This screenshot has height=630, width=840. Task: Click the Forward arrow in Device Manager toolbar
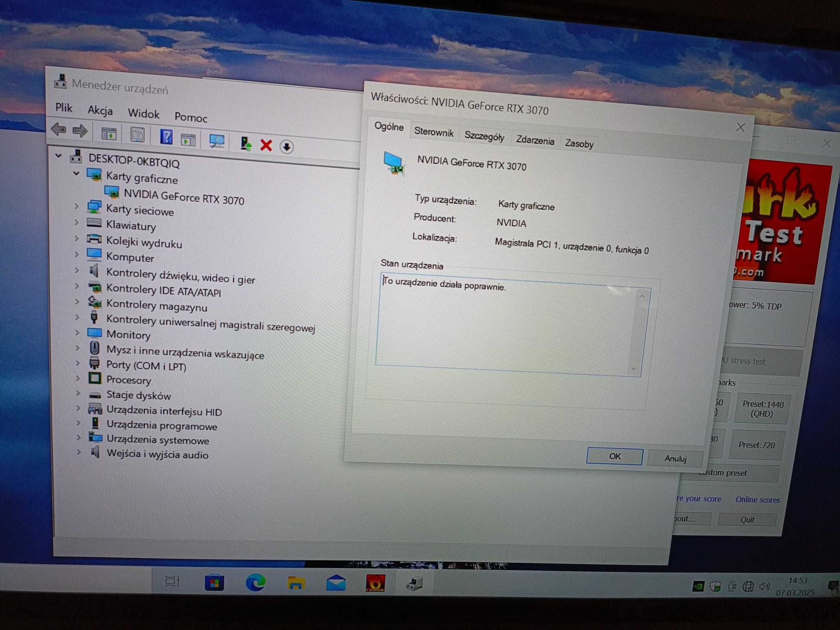(80, 131)
